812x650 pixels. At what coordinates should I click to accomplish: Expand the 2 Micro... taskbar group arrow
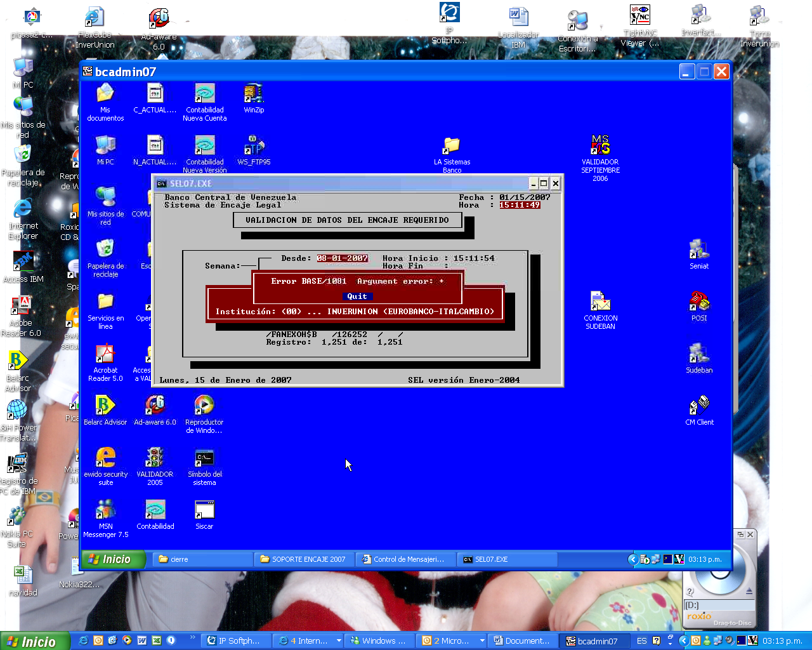tap(482, 641)
